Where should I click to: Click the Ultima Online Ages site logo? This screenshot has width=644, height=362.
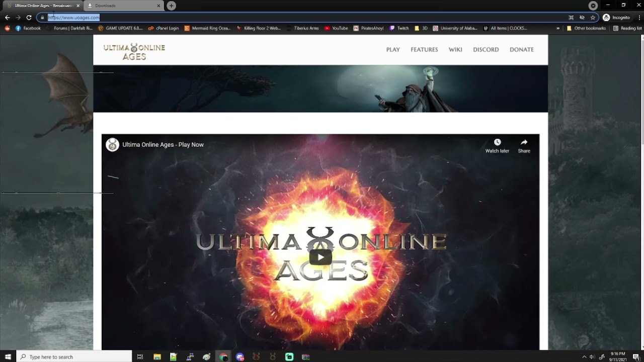coord(134,51)
